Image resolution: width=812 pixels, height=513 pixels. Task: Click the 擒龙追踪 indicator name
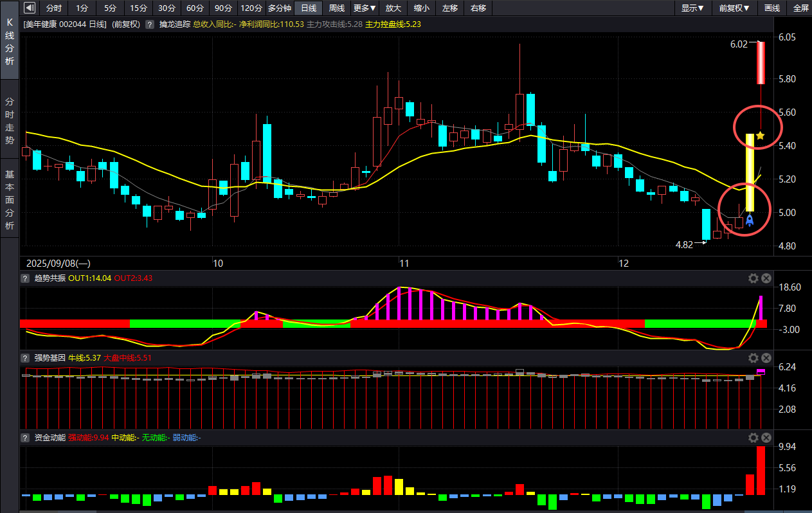(x=175, y=24)
